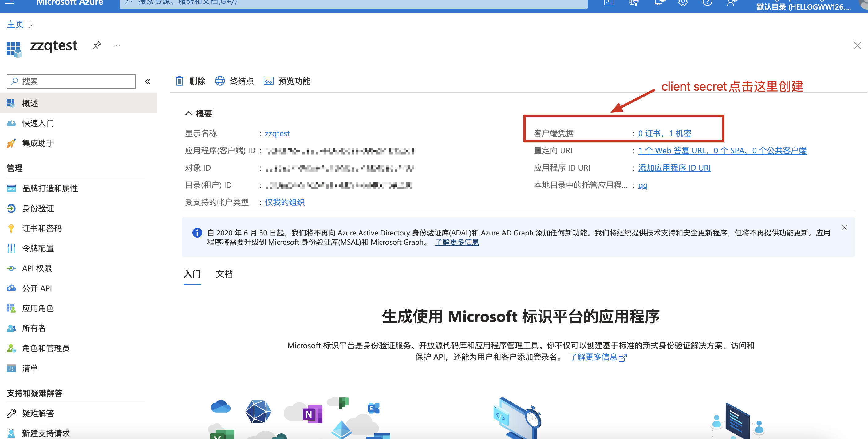Click the key icon for 证书和密码
Viewport: 868px width, 439px height.
point(11,228)
